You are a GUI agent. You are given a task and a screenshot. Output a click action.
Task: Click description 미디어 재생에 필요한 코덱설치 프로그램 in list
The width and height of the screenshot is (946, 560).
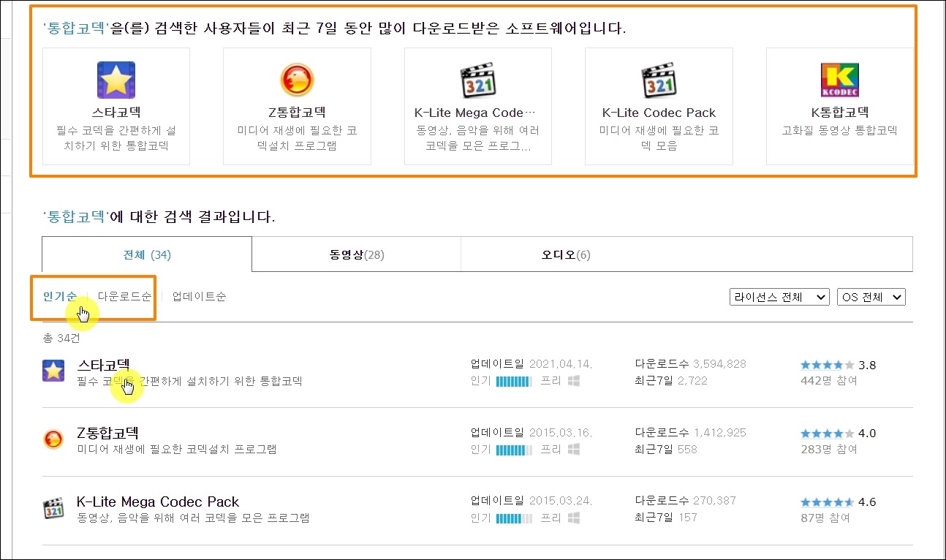click(177, 449)
